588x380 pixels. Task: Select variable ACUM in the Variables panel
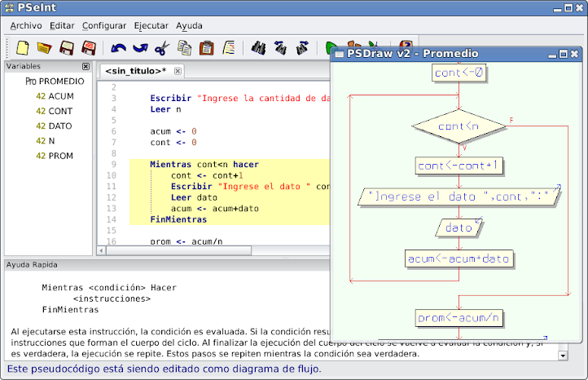(55, 96)
